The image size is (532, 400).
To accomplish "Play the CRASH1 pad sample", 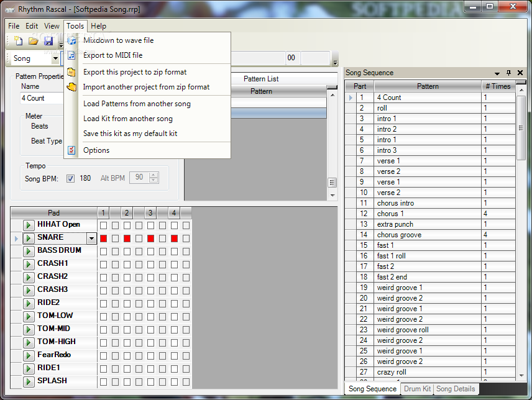I will point(29,265).
